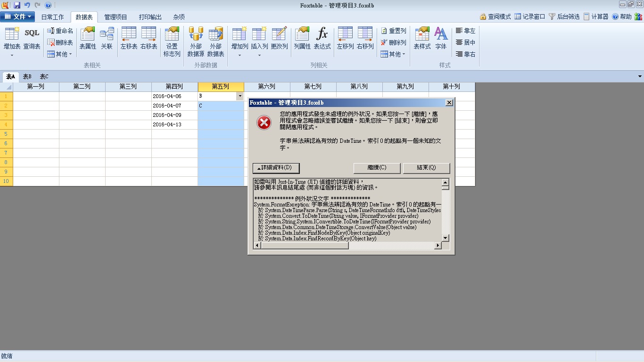Click 結束(Q) quit button

point(426,168)
